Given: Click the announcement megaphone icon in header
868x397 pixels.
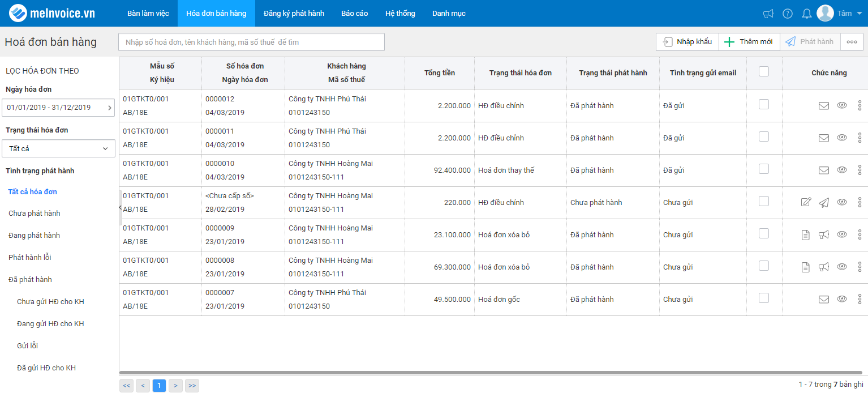Looking at the screenshot, I should (768, 14).
